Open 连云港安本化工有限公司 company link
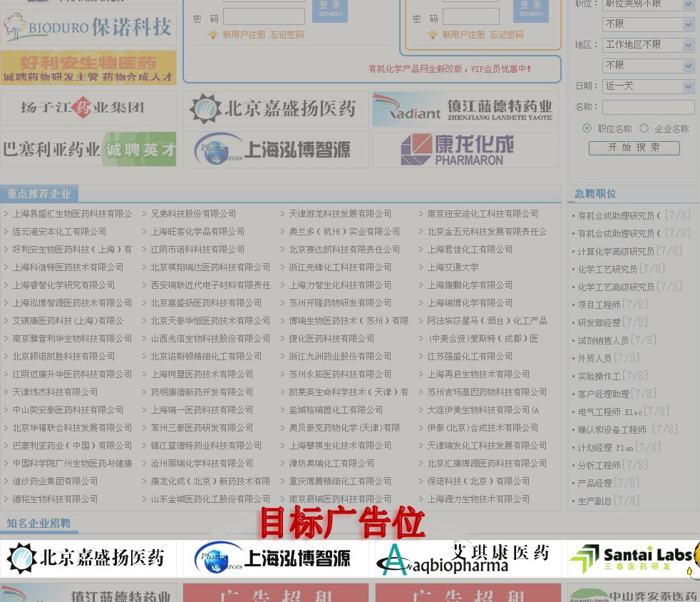 (59, 232)
